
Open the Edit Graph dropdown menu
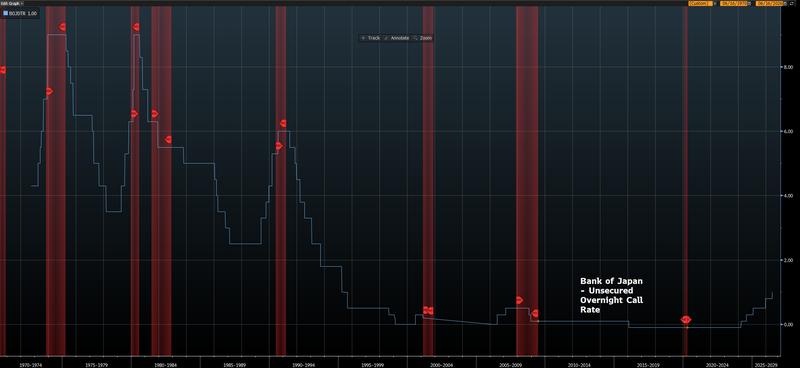pos(11,3)
